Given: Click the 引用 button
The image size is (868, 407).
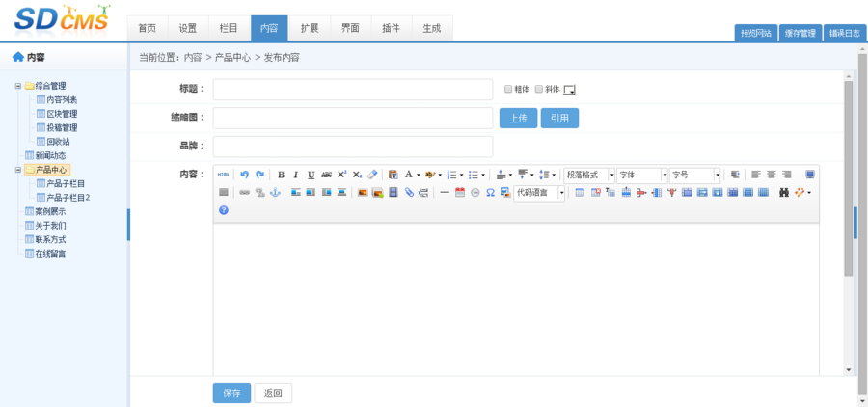Looking at the screenshot, I should point(559,118).
